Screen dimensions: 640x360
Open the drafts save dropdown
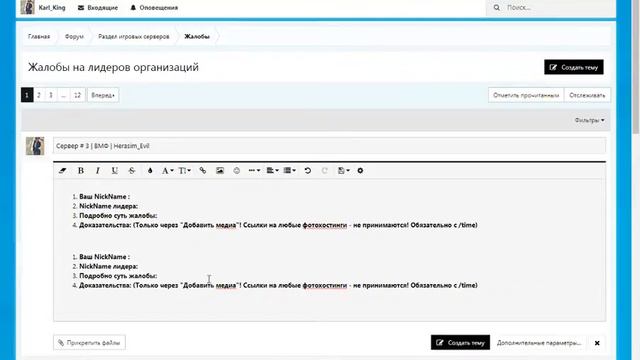[344, 171]
